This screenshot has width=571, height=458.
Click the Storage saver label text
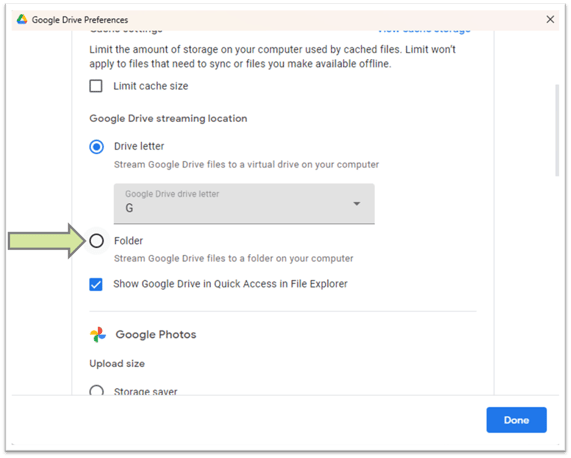(x=145, y=391)
